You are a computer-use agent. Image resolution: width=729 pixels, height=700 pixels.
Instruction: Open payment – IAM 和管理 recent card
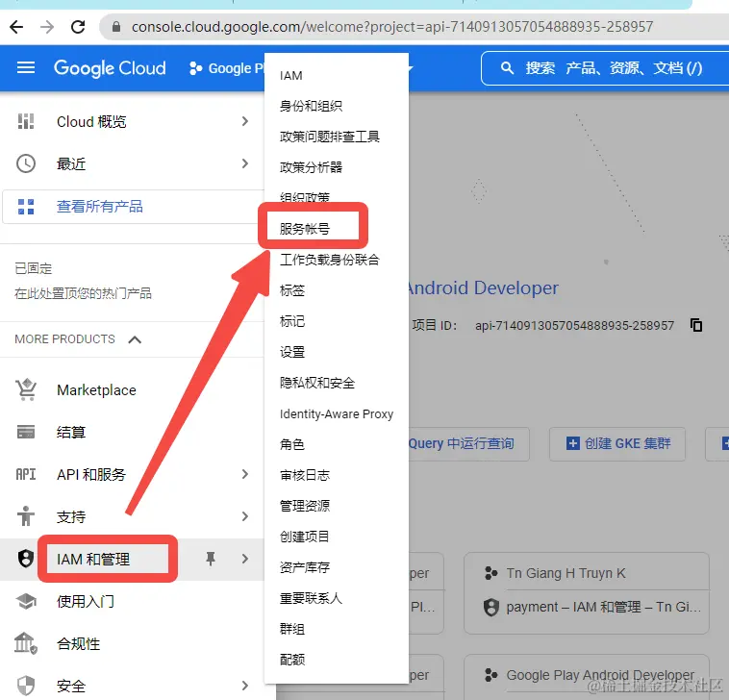click(603, 607)
